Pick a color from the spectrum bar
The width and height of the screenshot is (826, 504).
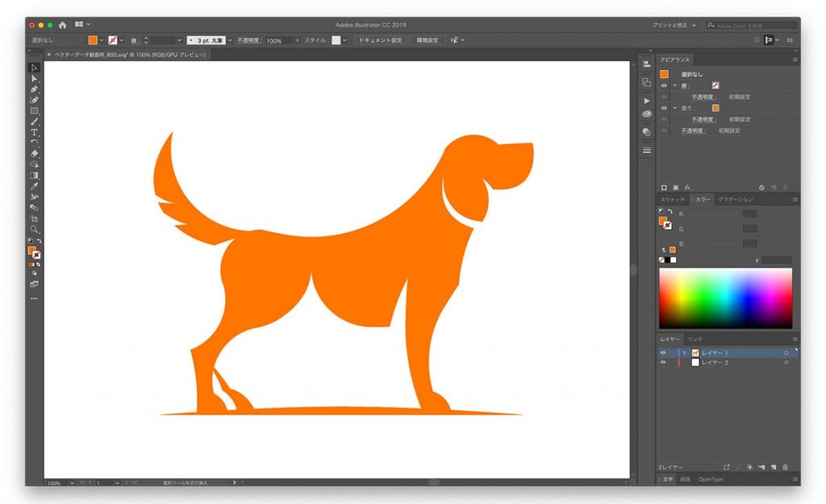[725, 298]
